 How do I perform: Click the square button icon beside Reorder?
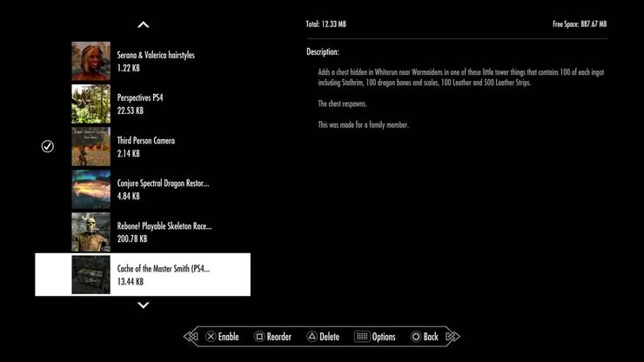tap(258, 337)
